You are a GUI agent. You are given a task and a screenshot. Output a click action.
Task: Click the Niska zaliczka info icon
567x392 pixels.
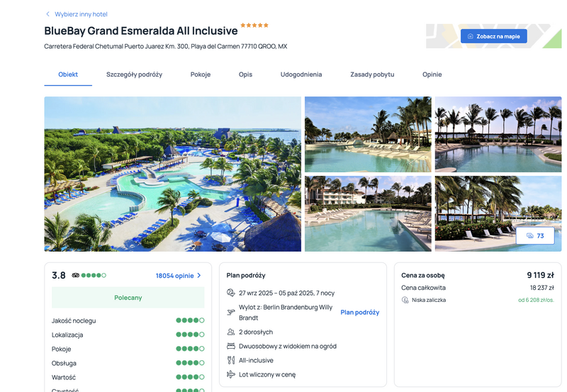pyautogui.click(x=405, y=300)
